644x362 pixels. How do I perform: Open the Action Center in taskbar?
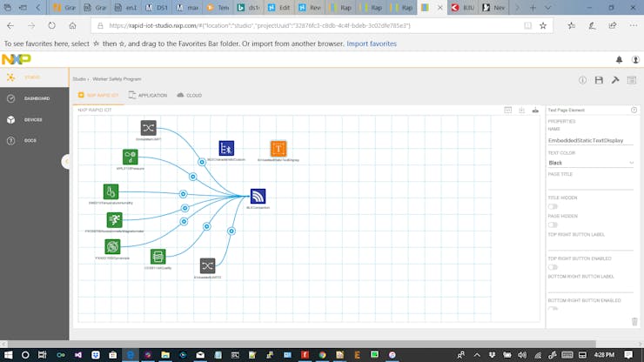coord(628,355)
